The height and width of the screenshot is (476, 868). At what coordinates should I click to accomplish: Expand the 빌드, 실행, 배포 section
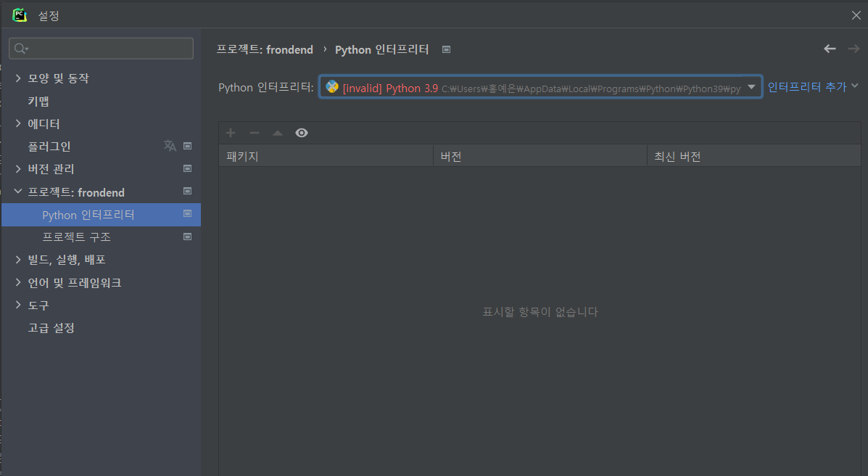pyautogui.click(x=18, y=259)
